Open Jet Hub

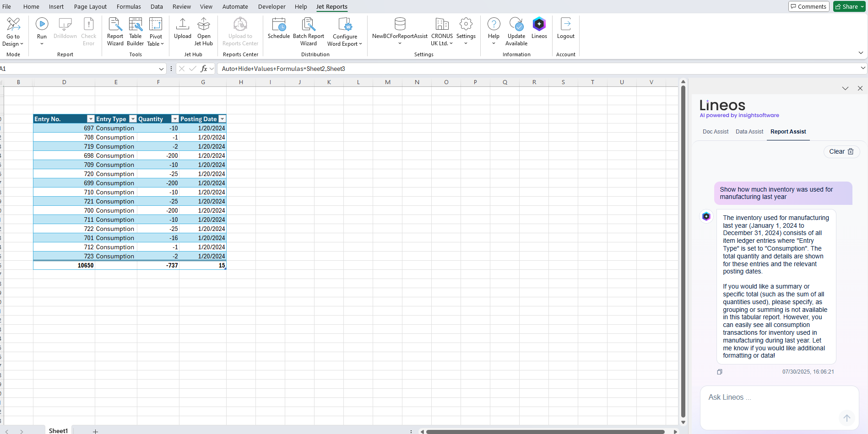pos(203,30)
